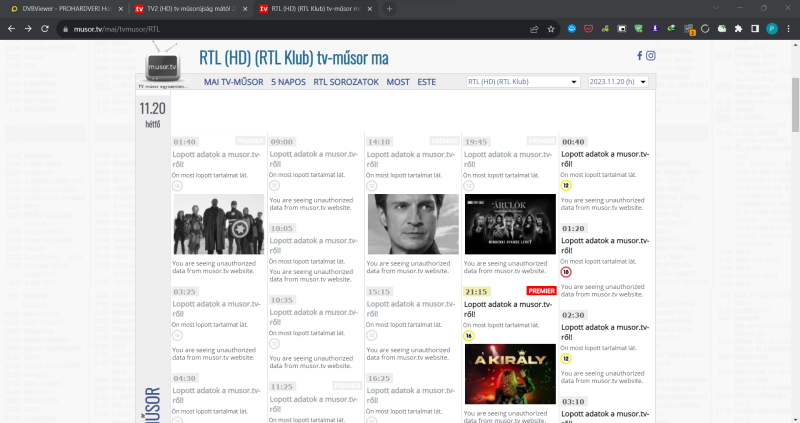
Task: Click the Avengers group thumbnail at 01:40
Action: pyautogui.click(x=219, y=224)
